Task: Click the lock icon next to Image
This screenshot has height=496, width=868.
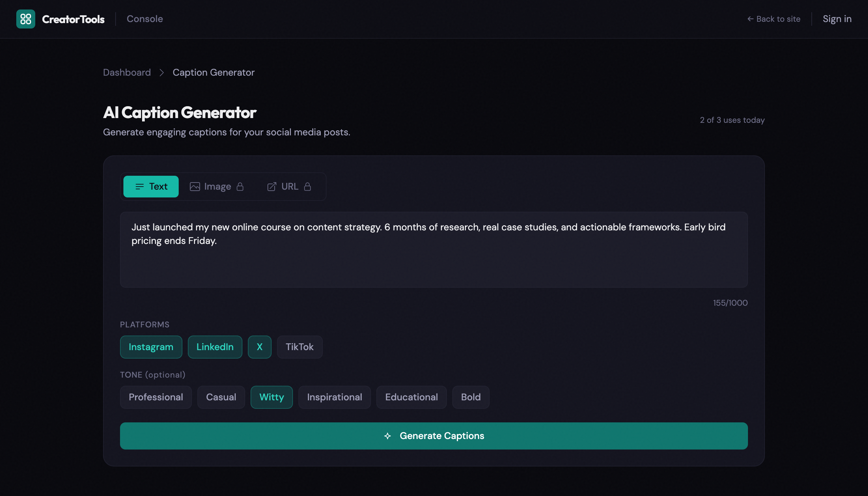Action: coord(240,186)
